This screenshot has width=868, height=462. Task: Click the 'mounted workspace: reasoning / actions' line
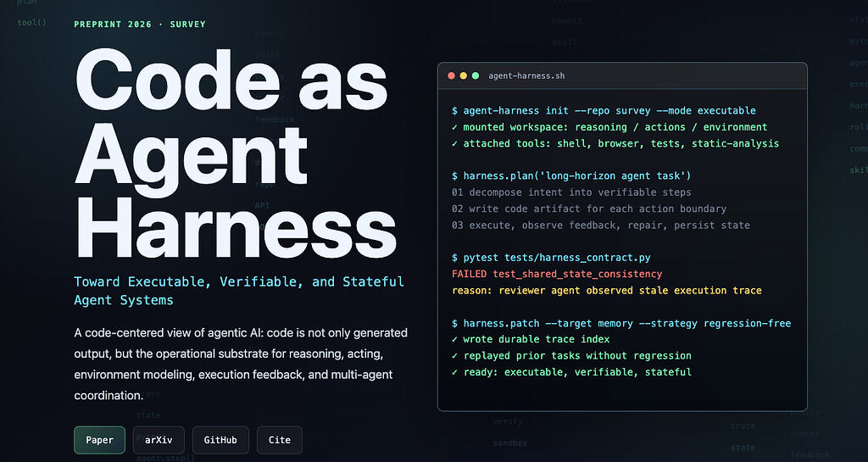point(609,127)
